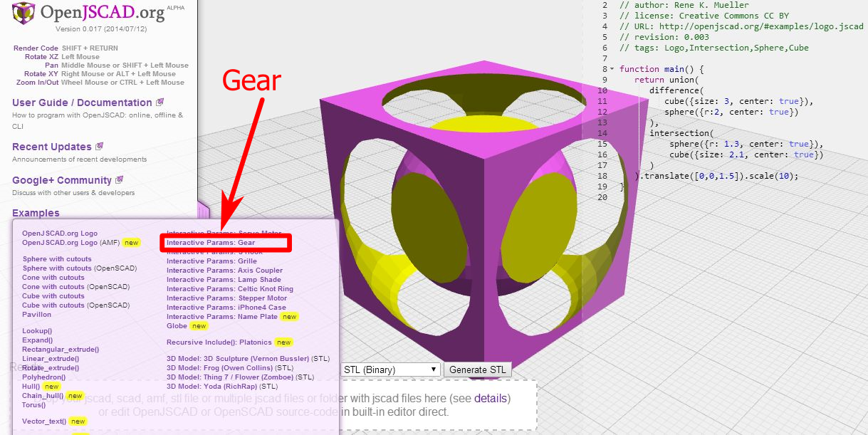Click the OpenJSCAD.org title text

pyautogui.click(x=102, y=12)
